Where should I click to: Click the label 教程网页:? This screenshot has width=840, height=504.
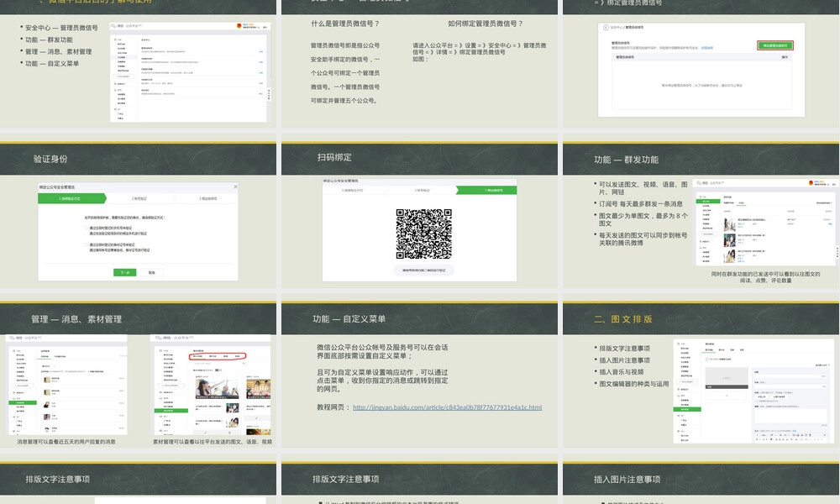point(333,407)
